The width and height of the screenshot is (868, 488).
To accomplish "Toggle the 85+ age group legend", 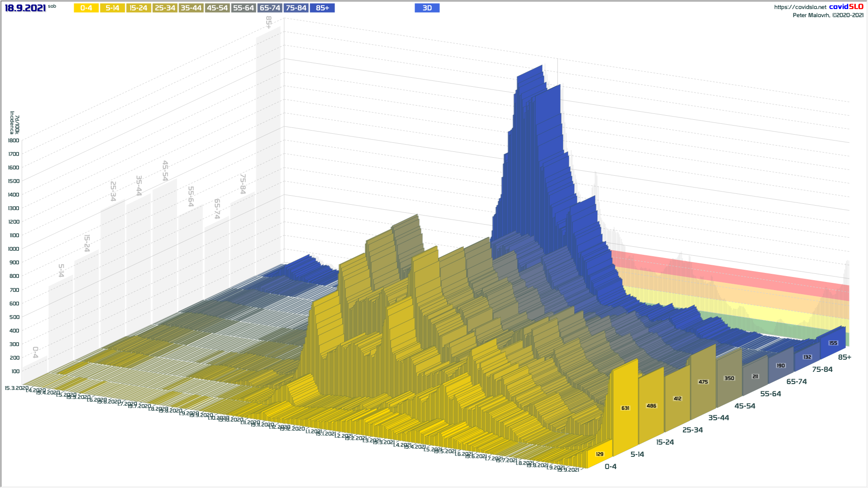I will pos(322,8).
